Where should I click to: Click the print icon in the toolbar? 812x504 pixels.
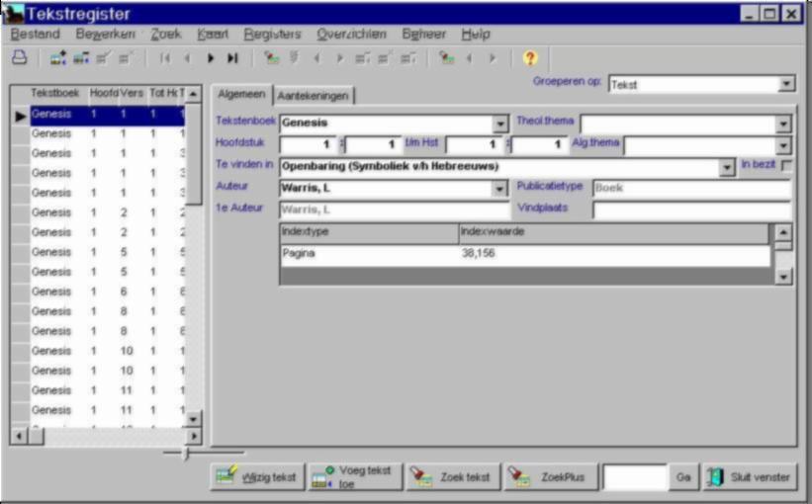[19, 58]
